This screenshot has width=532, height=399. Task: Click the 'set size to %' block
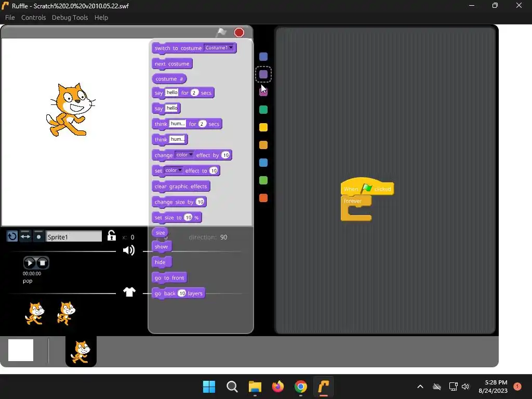pos(177,218)
